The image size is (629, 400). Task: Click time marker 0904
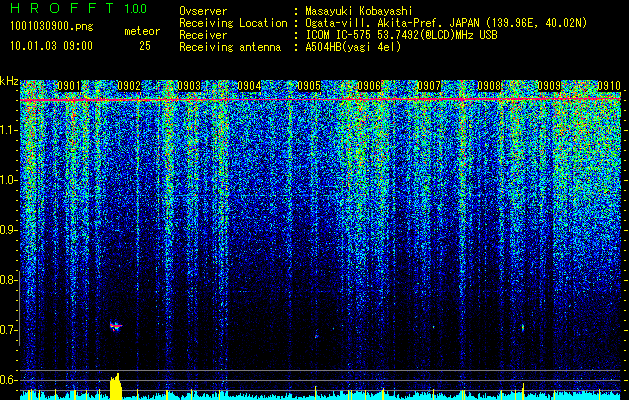pos(249,86)
